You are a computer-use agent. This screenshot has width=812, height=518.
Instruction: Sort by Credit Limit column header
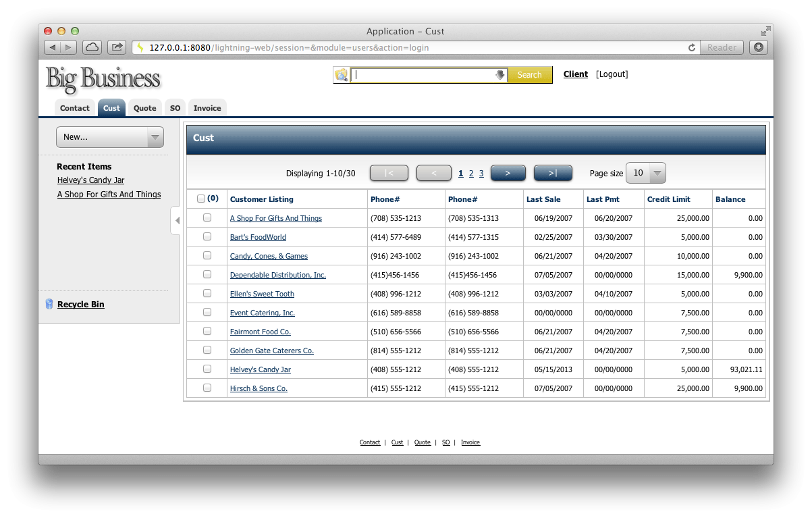669,199
